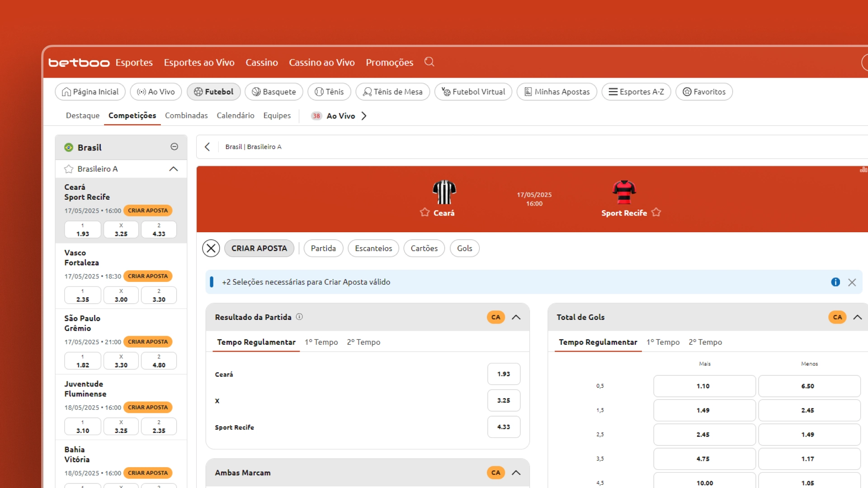
Task: Open the search magnifier icon
Action: pyautogui.click(x=429, y=62)
